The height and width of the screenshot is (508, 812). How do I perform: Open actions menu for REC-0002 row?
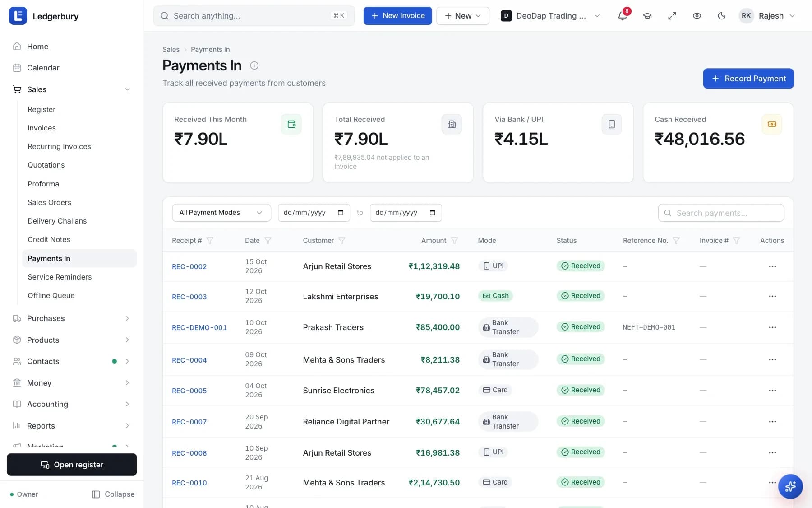point(772,266)
